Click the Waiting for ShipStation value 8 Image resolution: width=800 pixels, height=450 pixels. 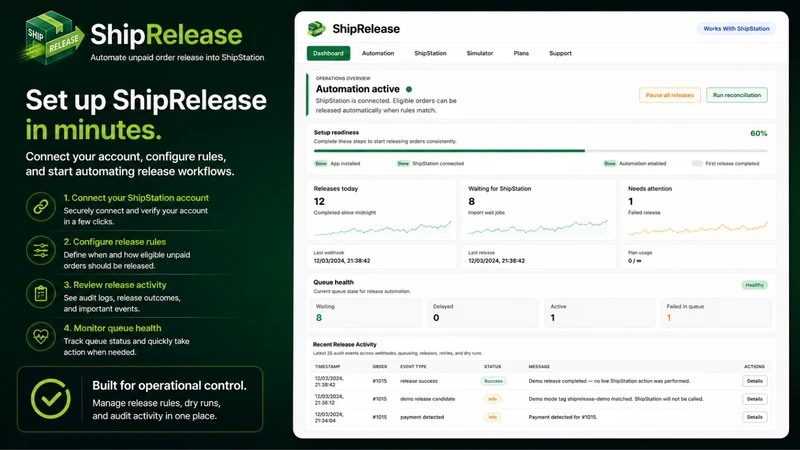pyautogui.click(x=471, y=202)
